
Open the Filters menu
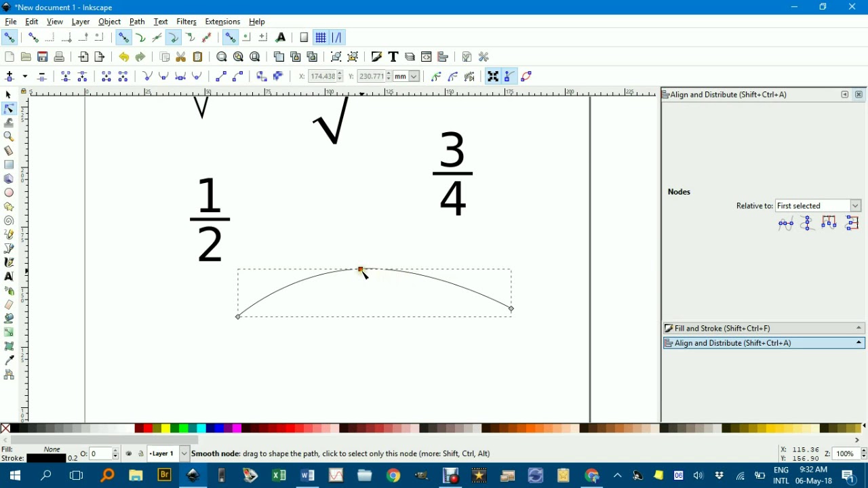point(186,22)
